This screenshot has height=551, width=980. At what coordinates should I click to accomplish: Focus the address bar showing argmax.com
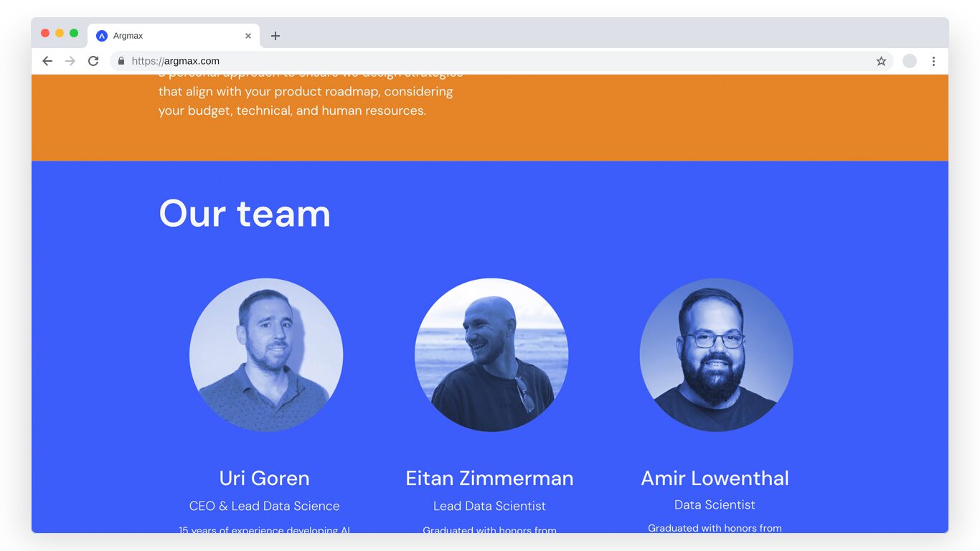click(501, 61)
